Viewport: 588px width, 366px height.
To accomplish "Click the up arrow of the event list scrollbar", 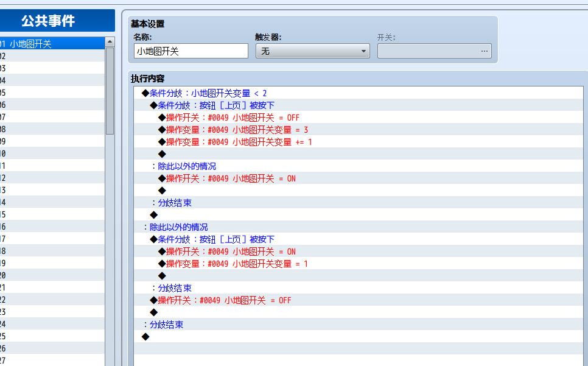I will pos(110,41).
